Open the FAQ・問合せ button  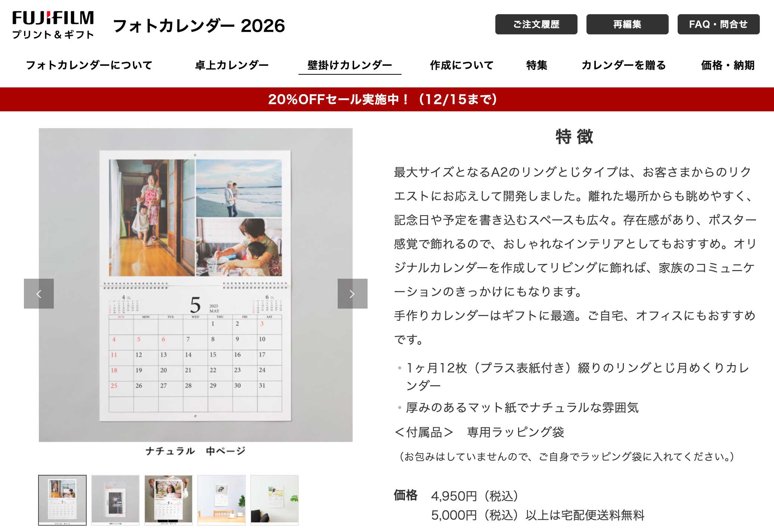click(x=718, y=24)
